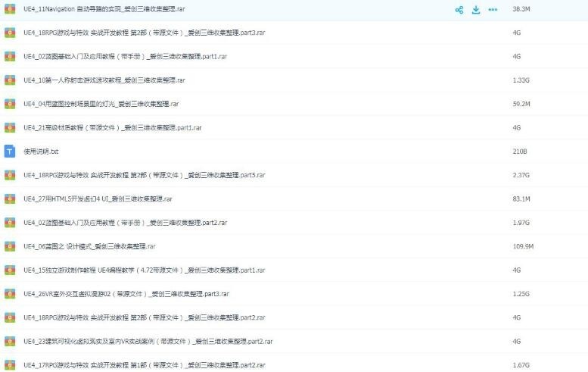Click 4G size of UE4_18RPG part3.rar row

pyautogui.click(x=517, y=33)
